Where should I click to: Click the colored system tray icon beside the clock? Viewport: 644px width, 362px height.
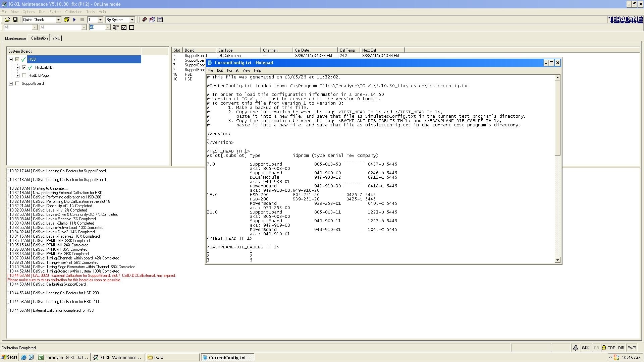click(x=616, y=358)
